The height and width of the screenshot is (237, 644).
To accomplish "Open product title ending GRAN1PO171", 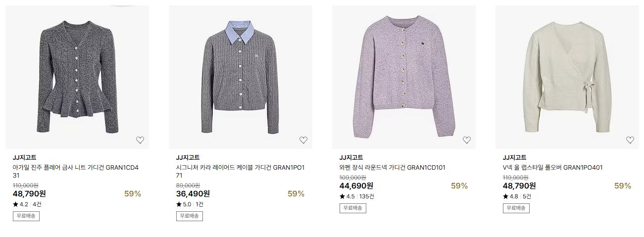I will [x=241, y=171].
